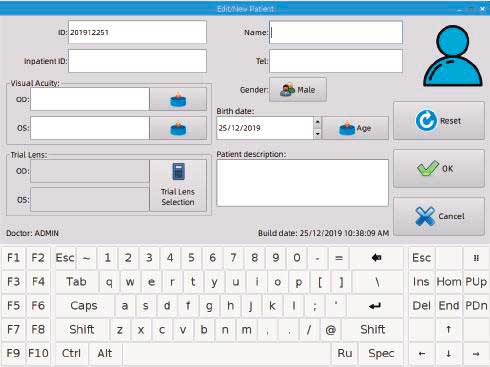Tap the keyboard grip icon top right
This screenshot has width=490, height=367.
(x=476, y=258)
